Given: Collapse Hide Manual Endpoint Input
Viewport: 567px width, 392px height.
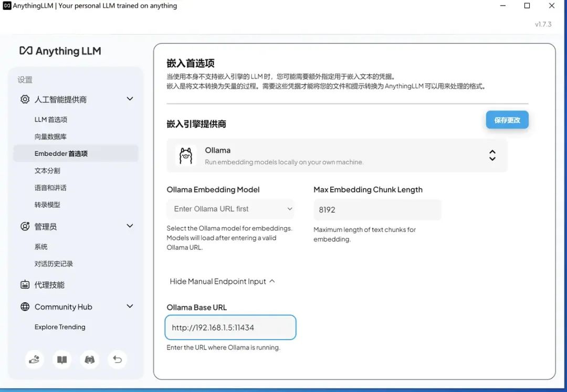Looking at the screenshot, I should pyautogui.click(x=223, y=281).
